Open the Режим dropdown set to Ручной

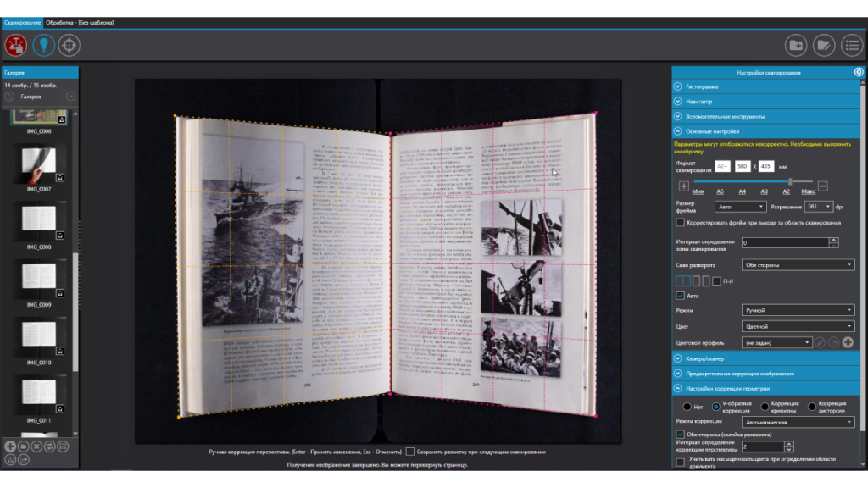798,310
